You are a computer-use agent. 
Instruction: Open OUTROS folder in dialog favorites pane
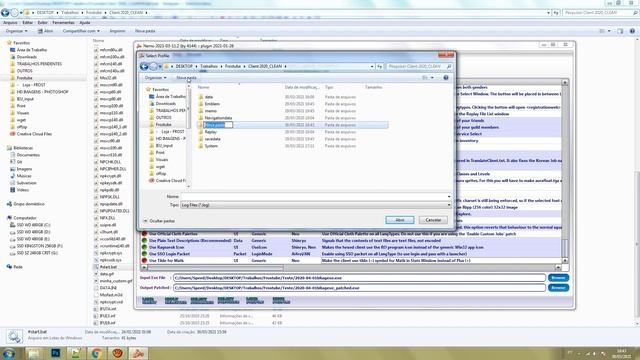pyautogui.click(x=163, y=118)
